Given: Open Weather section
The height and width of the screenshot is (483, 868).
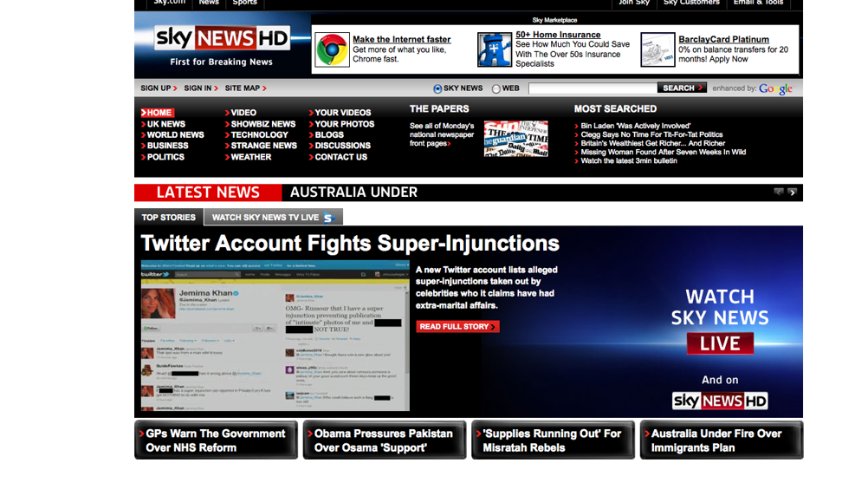Looking at the screenshot, I should point(249,157).
